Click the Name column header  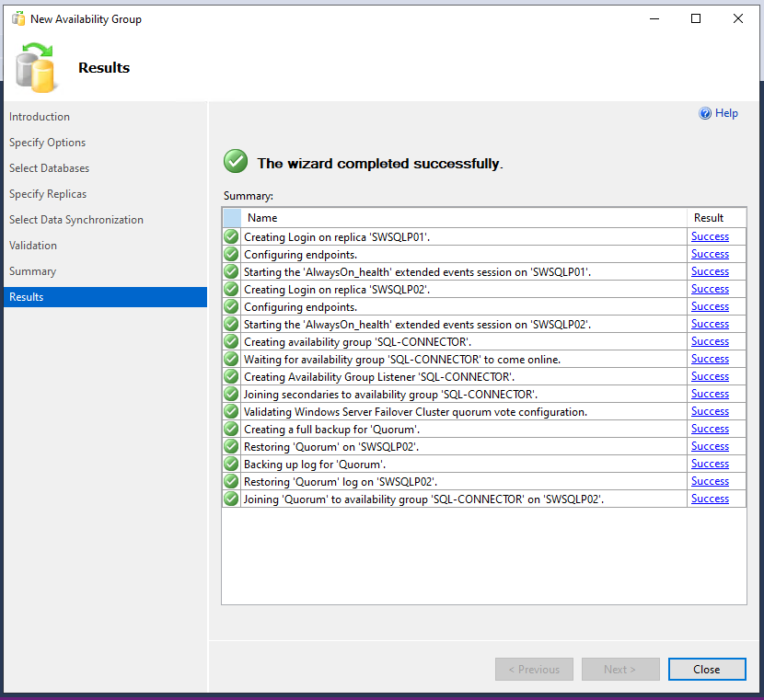463,218
